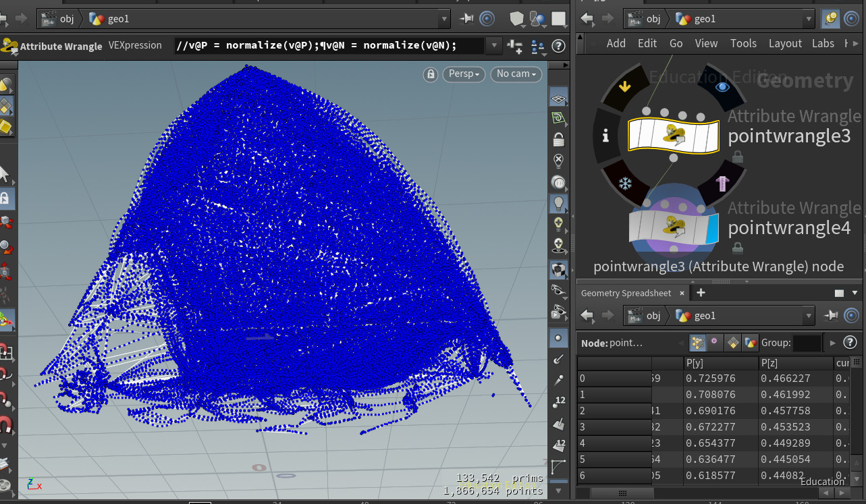Image resolution: width=866 pixels, height=504 pixels.
Task: Toggle reference plane grid display
Action: tap(558, 99)
